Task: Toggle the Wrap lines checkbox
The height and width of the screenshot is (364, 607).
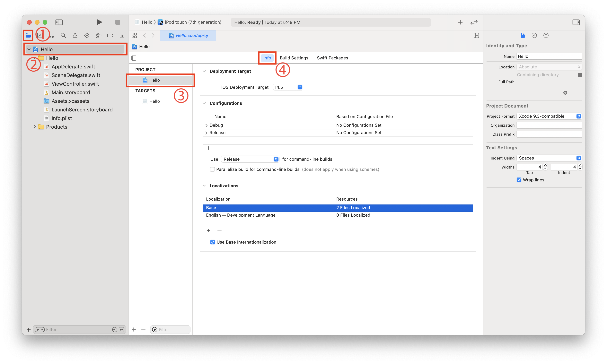Action: (x=519, y=180)
